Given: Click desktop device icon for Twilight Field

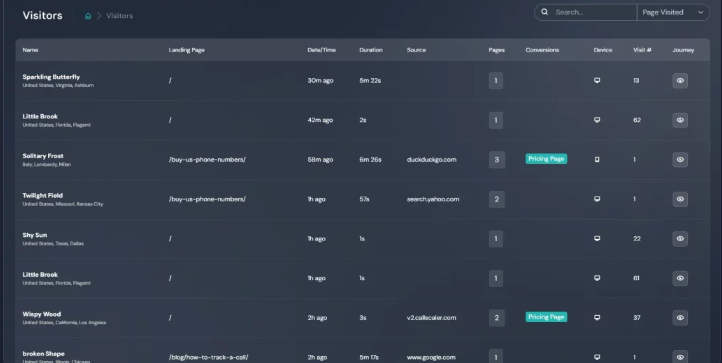Looking at the screenshot, I should coord(597,199).
